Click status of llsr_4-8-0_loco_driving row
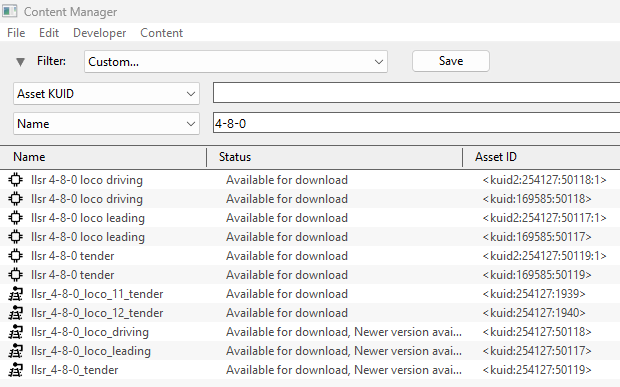Screen dimensions: 620x387 click(344, 332)
